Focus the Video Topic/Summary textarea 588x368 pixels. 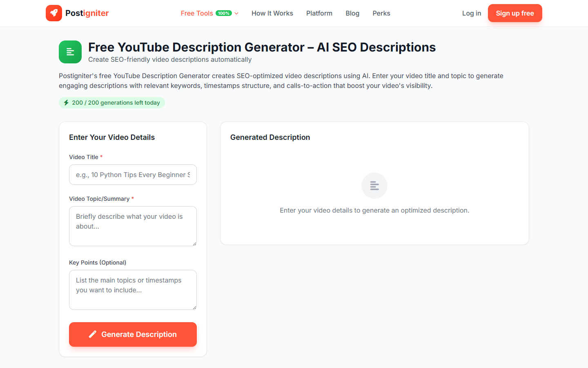click(133, 226)
